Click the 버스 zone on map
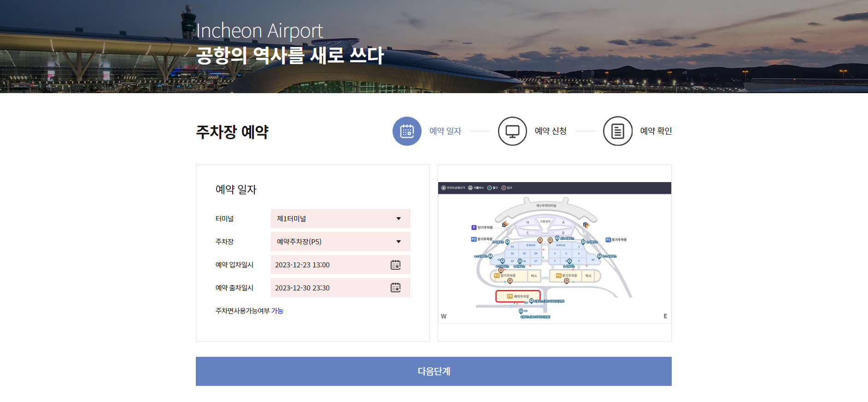Image resolution: width=868 pixels, height=402 pixels. [534, 276]
